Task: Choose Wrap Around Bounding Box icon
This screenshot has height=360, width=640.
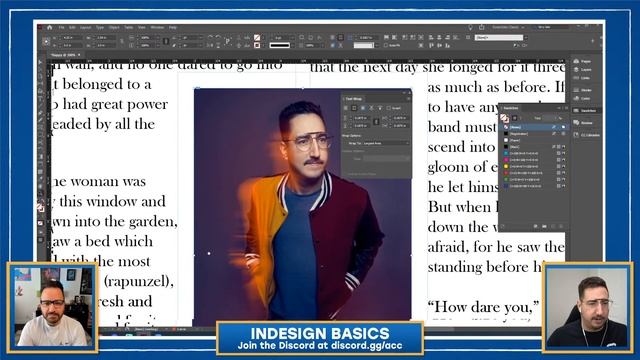Action: point(354,108)
